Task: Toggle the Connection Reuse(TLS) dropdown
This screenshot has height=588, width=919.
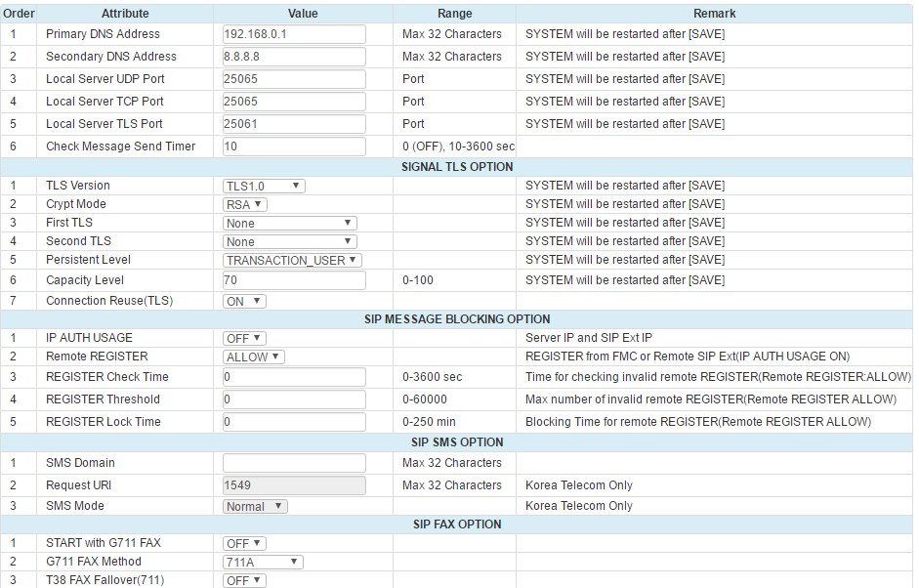Action: (244, 301)
